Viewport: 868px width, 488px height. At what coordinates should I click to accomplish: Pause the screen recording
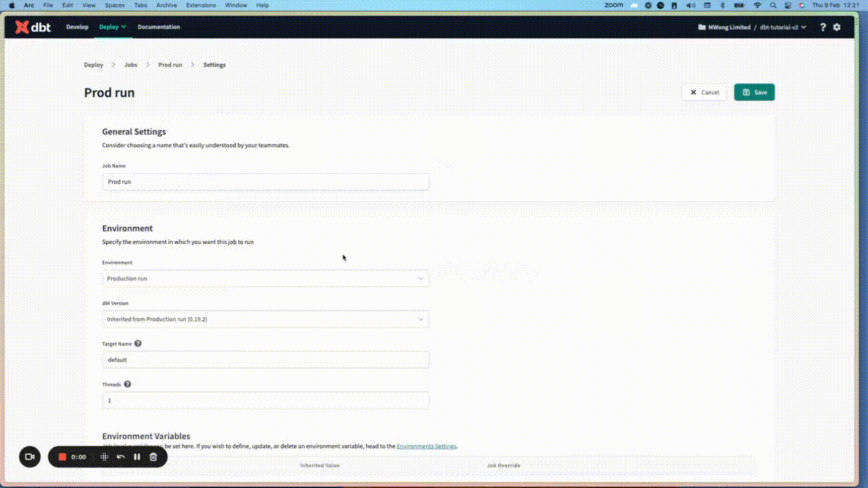pos(136,457)
